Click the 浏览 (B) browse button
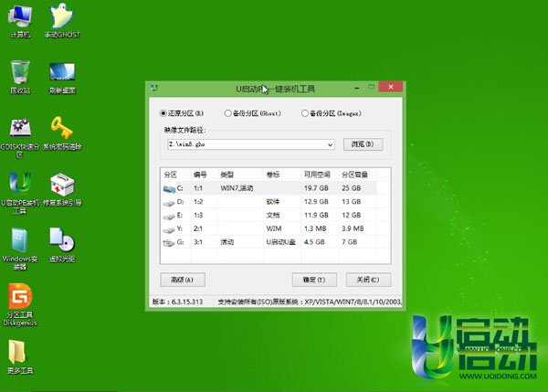 (363, 144)
